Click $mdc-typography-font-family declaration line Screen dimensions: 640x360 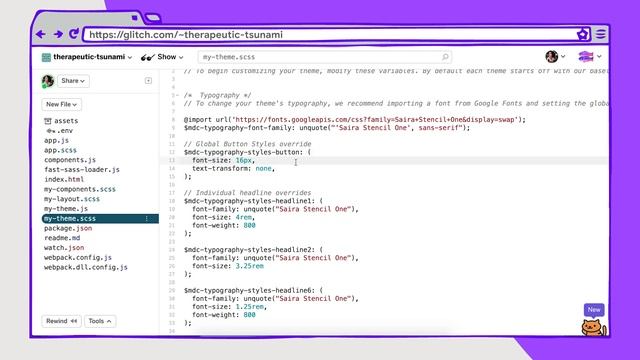pyautogui.click(x=327, y=128)
